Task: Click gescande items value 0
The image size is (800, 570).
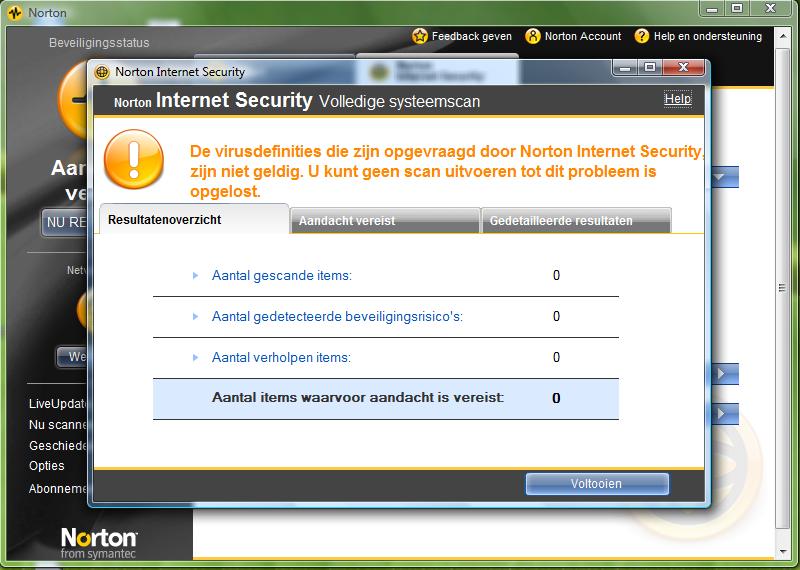Action: (x=556, y=276)
